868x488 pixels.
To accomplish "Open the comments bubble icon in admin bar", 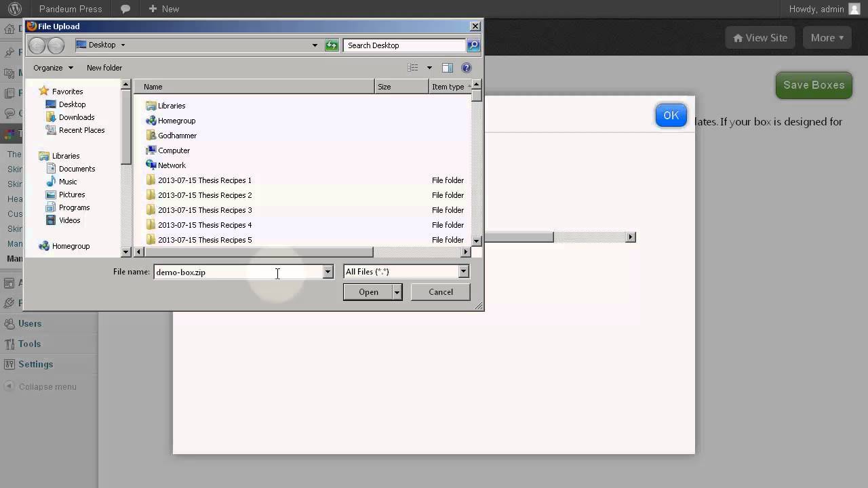I will 125,9.
